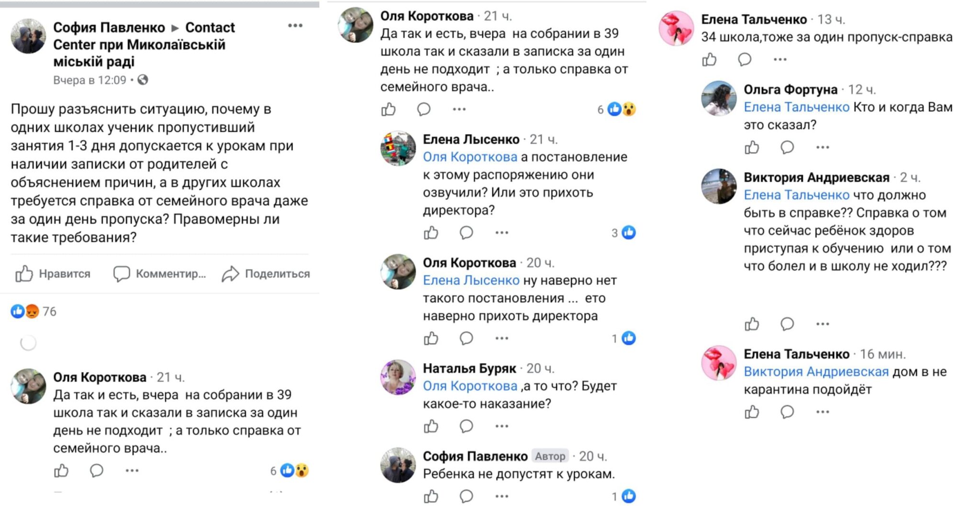
Task: Click the Оля Короткова mention in Елена Лысенко's reply
Action: tap(470, 157)
